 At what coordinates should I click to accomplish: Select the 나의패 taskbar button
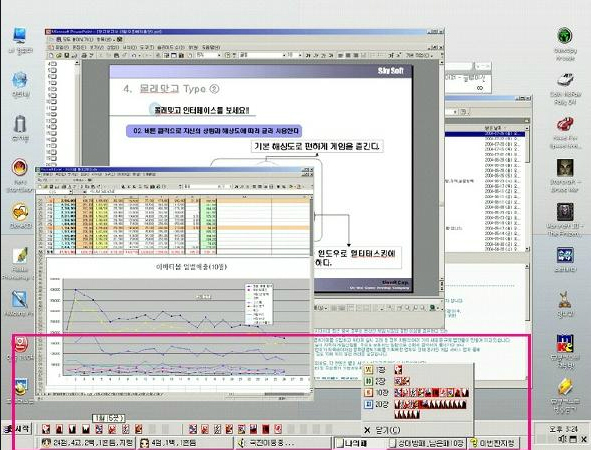point(360,443)
